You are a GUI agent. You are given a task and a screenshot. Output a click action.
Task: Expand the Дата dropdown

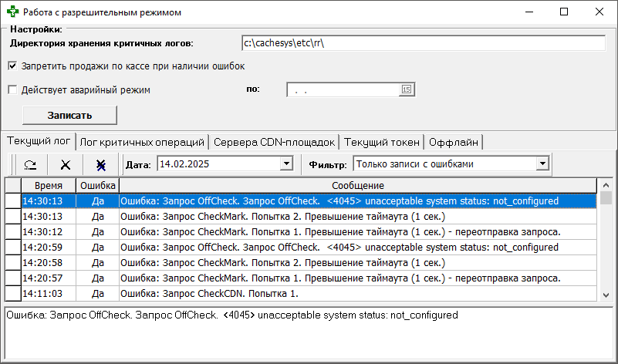286,163
